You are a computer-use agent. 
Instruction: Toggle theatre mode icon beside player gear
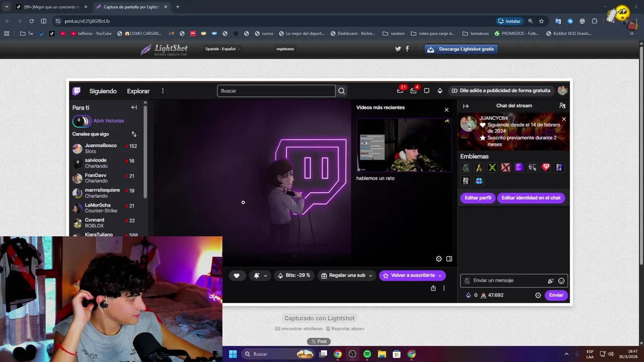pos(449,259)
